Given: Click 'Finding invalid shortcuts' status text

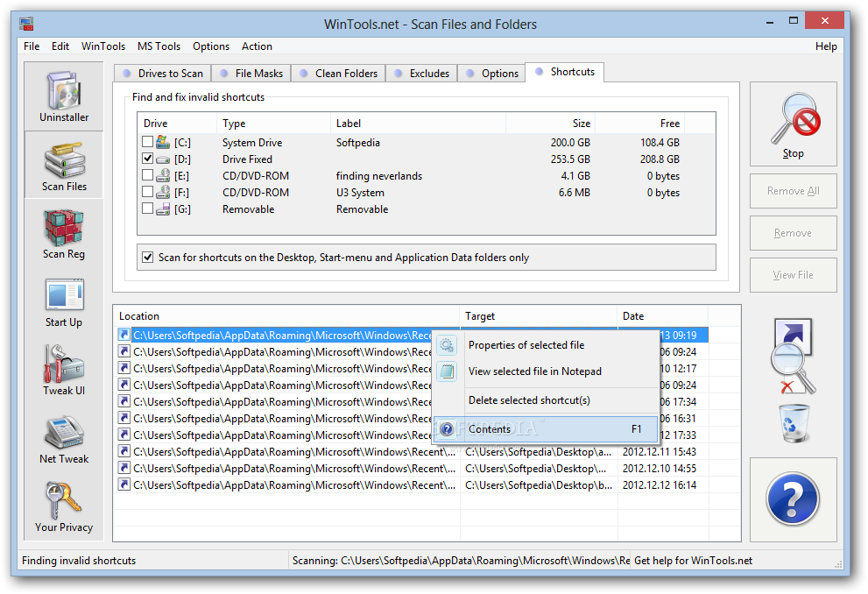Looking at the screenshot, I should (79, 561).
